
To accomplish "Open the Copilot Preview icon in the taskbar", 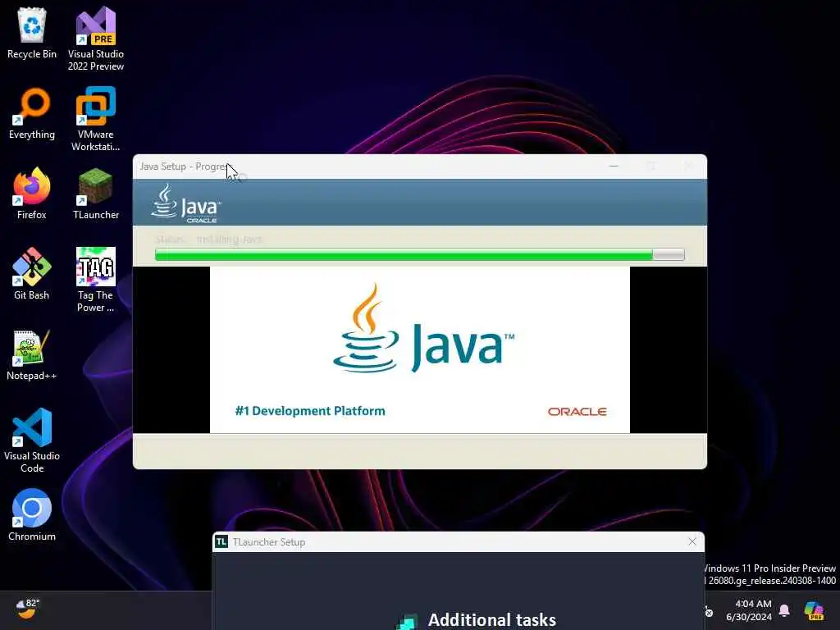I will [x=814, y=610].
